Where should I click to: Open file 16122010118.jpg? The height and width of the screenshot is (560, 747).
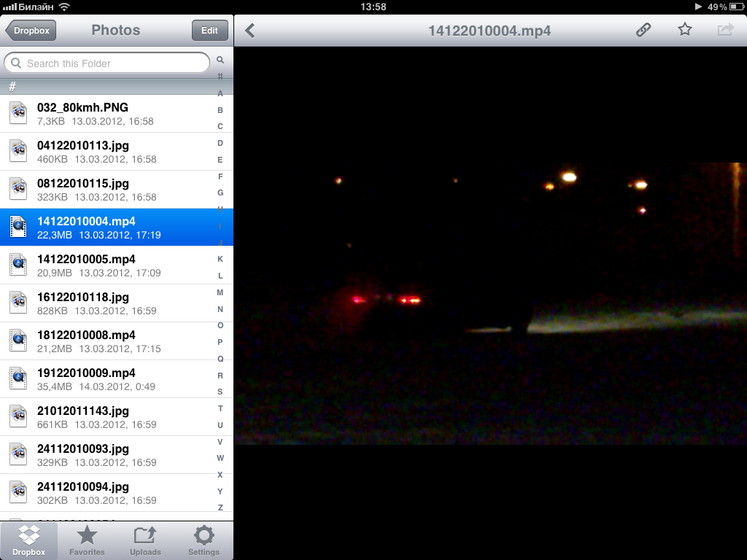click(x=117, y=303)
